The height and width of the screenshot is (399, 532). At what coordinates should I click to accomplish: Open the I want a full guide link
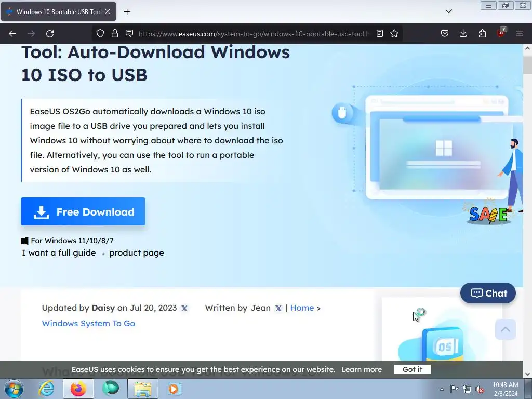59,253
